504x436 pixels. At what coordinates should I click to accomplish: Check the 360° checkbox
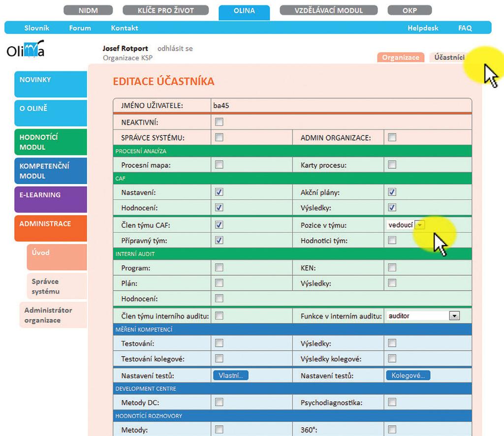[x=392, y=429]
